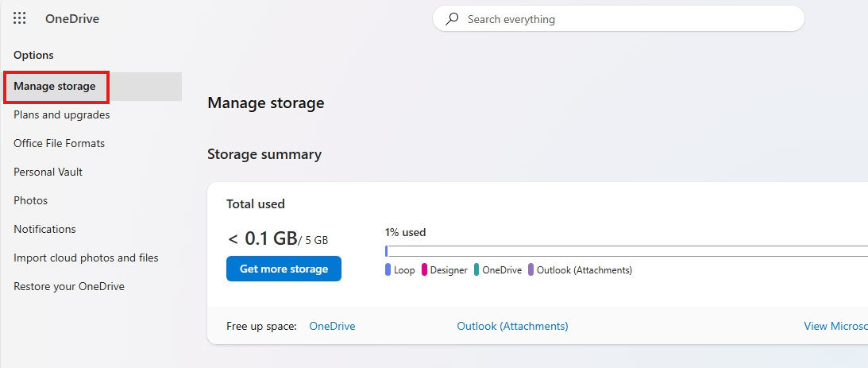Open Plans and upgrades option
The width and height of the screenshot is (868, 368).
coord(62,114)
